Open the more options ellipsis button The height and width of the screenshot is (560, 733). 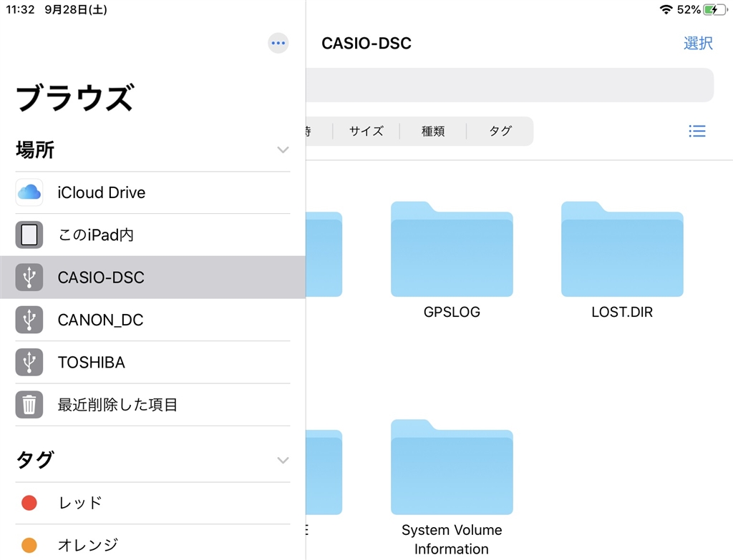(278, 43)
